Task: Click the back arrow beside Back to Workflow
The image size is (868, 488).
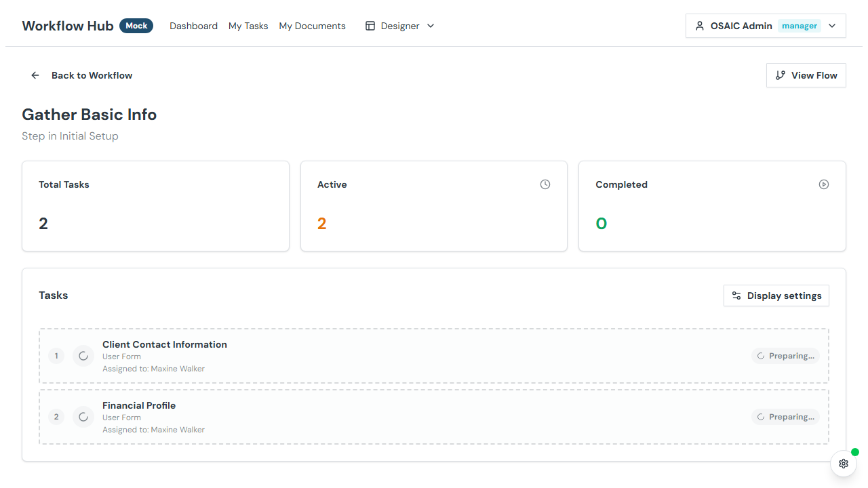Action: (x=35, y=75)
